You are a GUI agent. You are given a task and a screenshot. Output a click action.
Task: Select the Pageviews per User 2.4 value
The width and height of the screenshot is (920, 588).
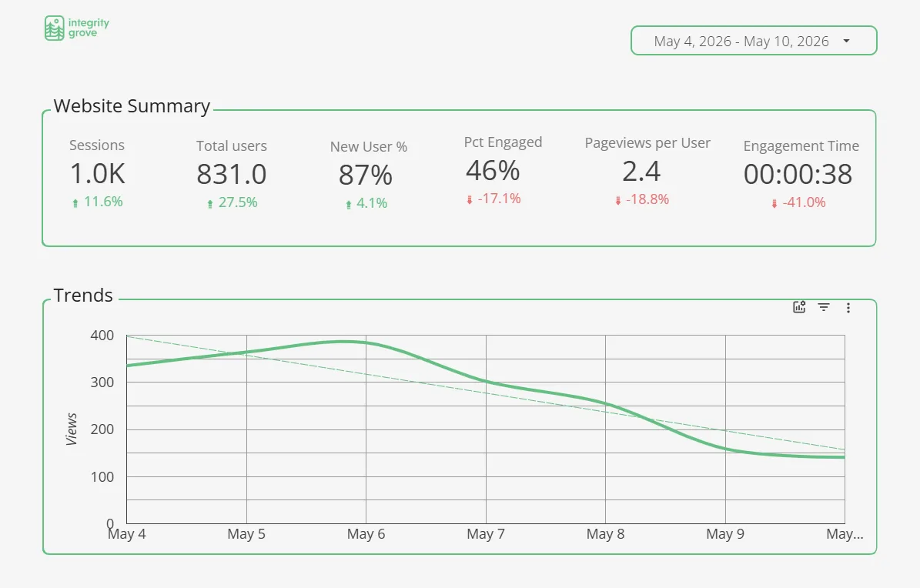[x=641, y=172]
